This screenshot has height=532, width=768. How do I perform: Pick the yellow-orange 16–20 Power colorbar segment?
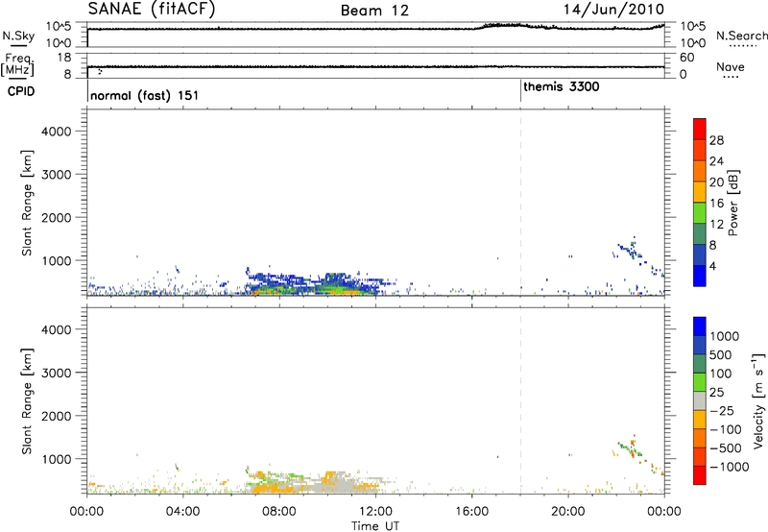[700, 192]
